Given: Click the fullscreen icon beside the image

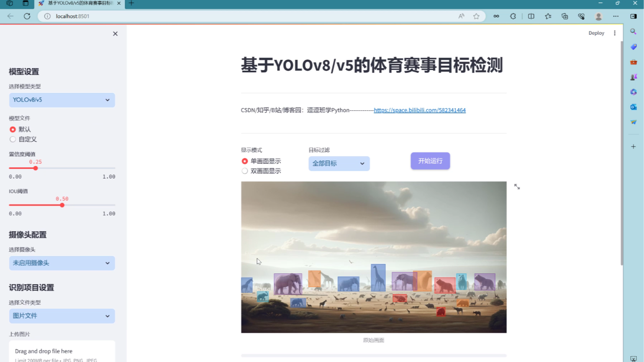Looking at the screenshot, I should [x=517, y=187].
